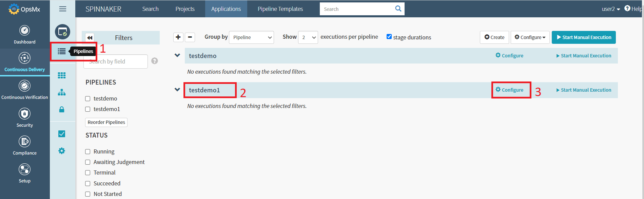644x199 pixels.
Task: Open the Show executions count dropdown
Action: (308, 37)
